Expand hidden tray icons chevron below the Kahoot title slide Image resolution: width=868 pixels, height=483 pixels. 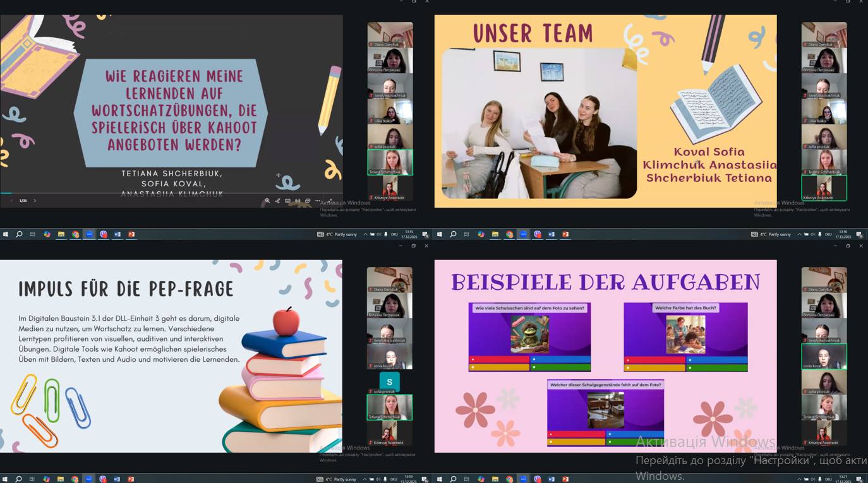point(366,234)
